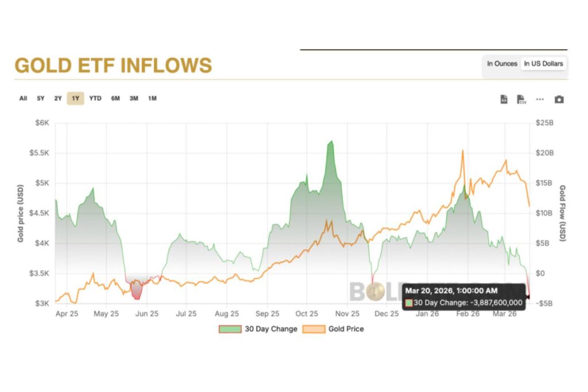The width and height of the screenshot is (588, 392).
Task: Select the All time range
Action: click(23, 98)
